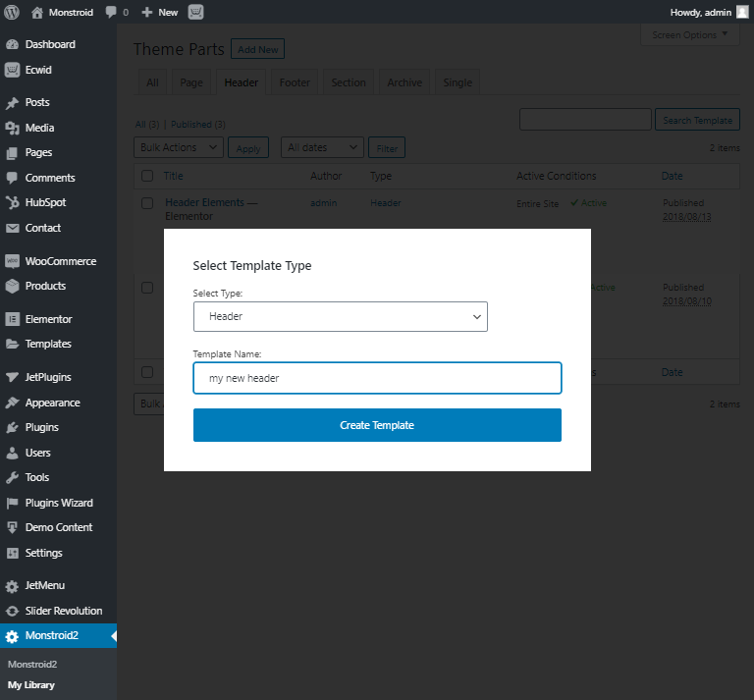Viewport: 754px width, 700px height.
Task: Click the Template Name input field
Action: tap(377, 378)
